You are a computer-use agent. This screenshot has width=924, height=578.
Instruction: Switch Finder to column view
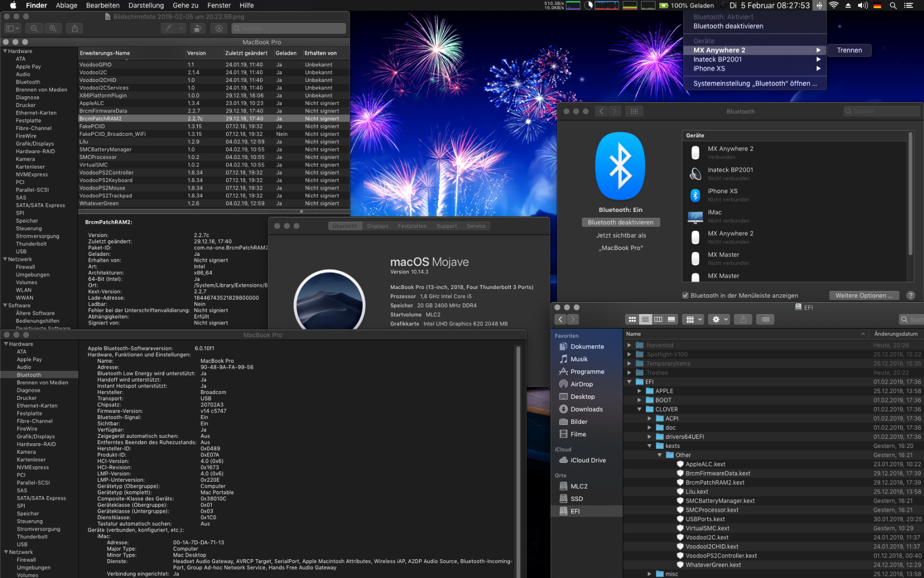pyautogui.click(x=658, y=320)
